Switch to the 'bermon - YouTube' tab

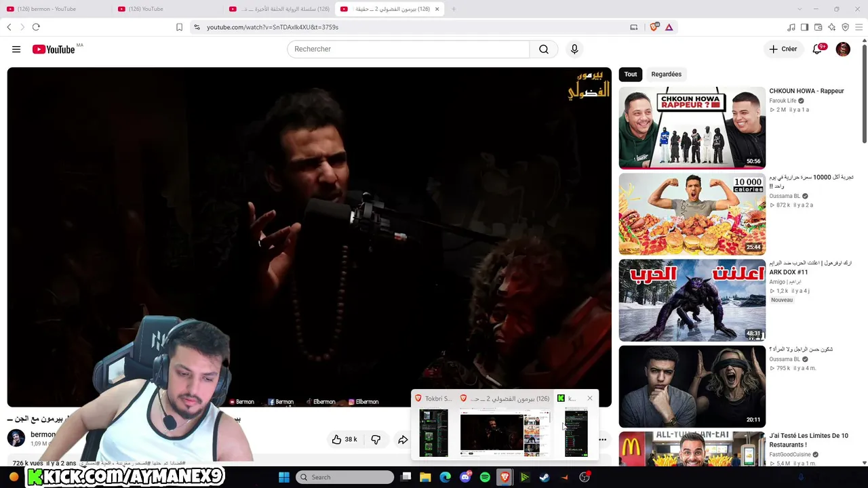56,9
